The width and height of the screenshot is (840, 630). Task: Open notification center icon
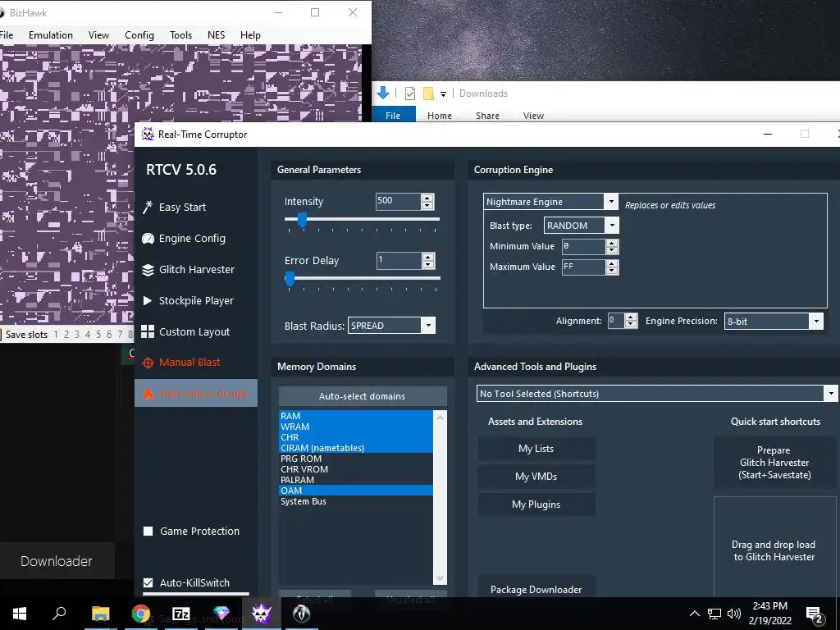pyautogui.click(x=814, y=614)
